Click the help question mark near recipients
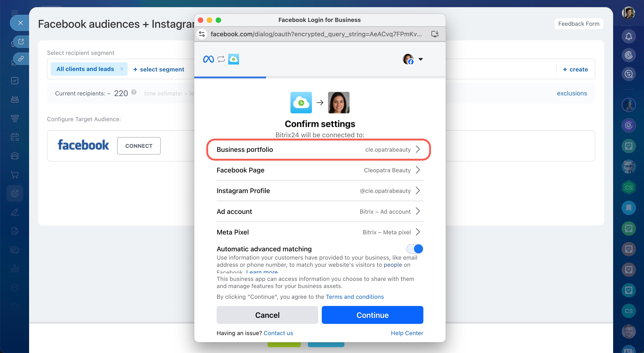This screenshot has height=353, width=644. click(134, 92)
